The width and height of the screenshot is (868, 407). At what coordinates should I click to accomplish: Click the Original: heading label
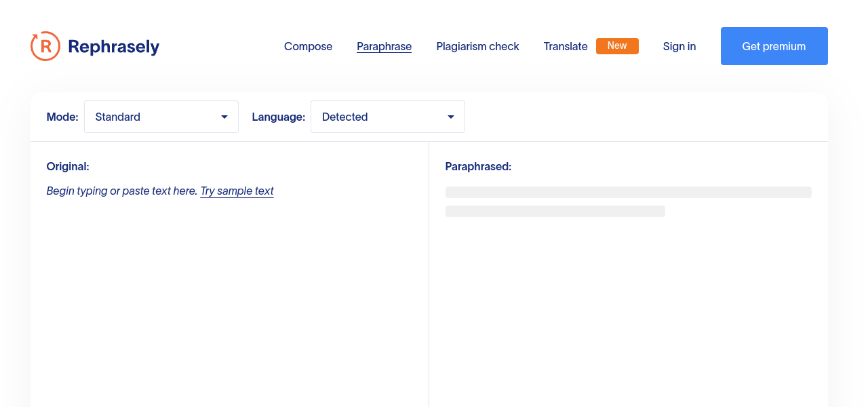[68, 166]
